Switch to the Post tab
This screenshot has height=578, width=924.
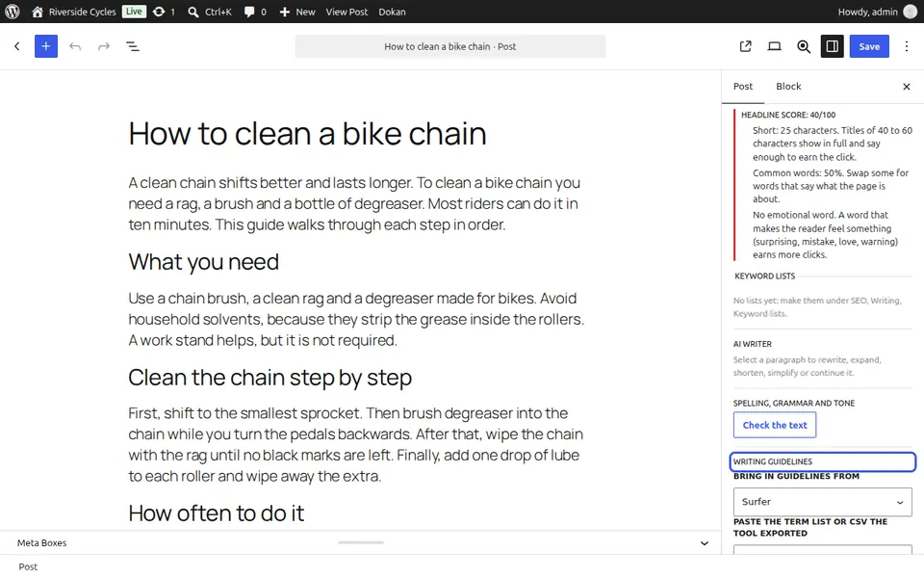pos(743,87)
